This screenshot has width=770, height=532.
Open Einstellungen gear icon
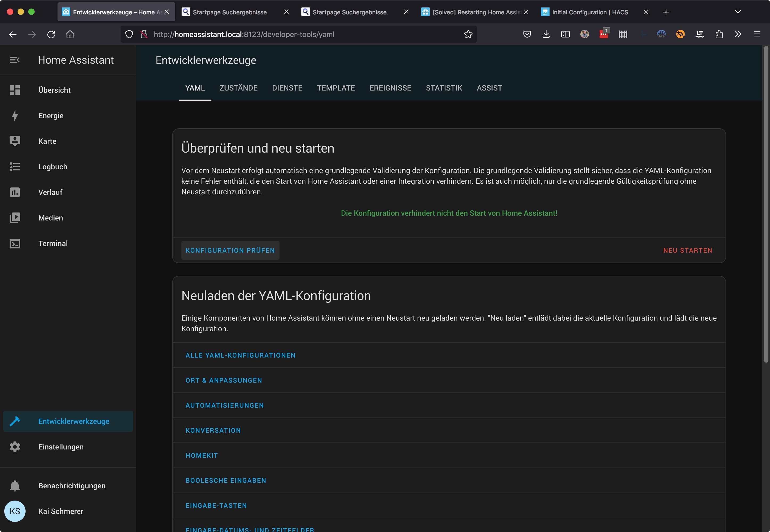click(x=15, y=447)
